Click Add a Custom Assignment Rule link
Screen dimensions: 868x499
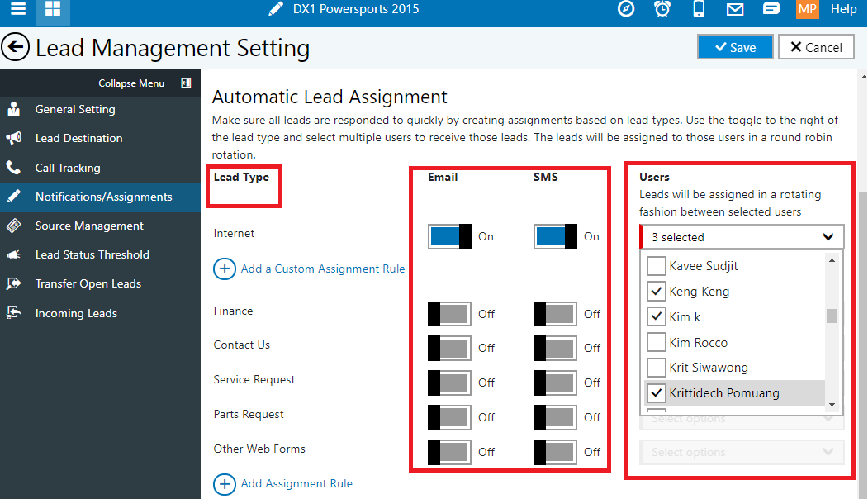coord(323,269)
